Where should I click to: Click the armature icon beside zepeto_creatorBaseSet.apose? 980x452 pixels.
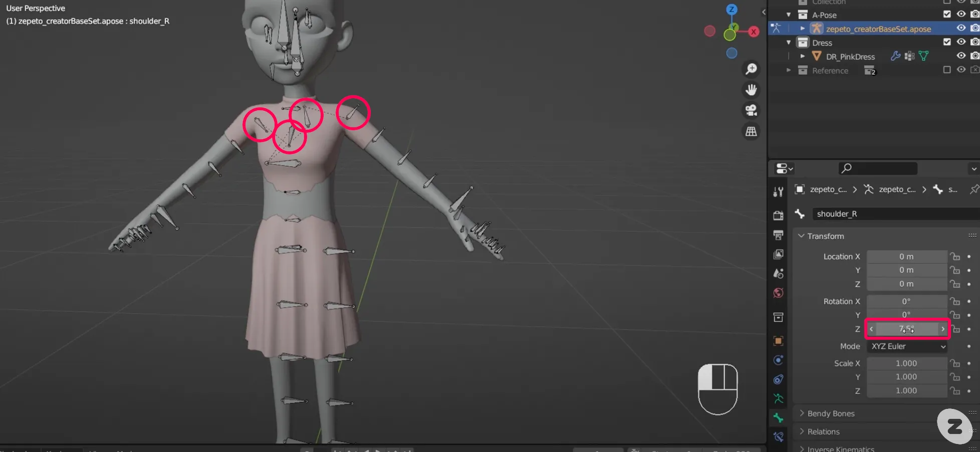coord(817,29)
